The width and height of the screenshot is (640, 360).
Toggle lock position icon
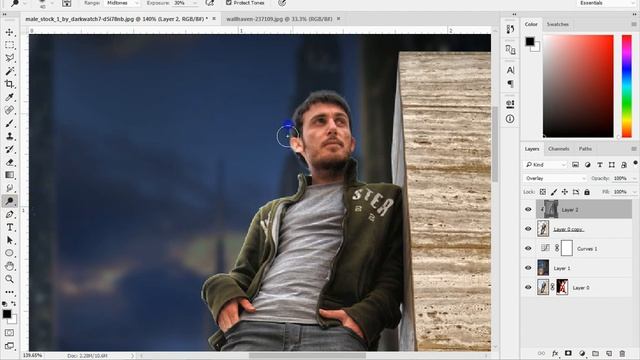(x=565, y=192)
